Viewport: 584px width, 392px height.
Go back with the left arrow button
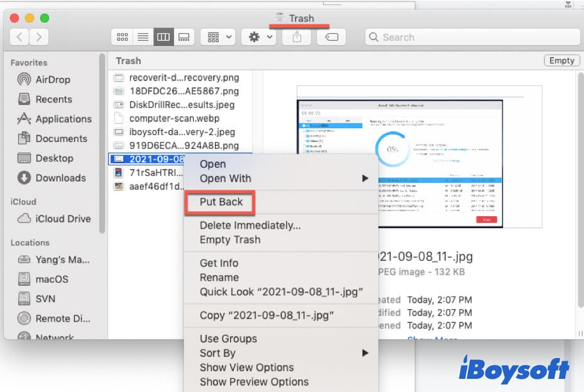click(x=19, y=37)
